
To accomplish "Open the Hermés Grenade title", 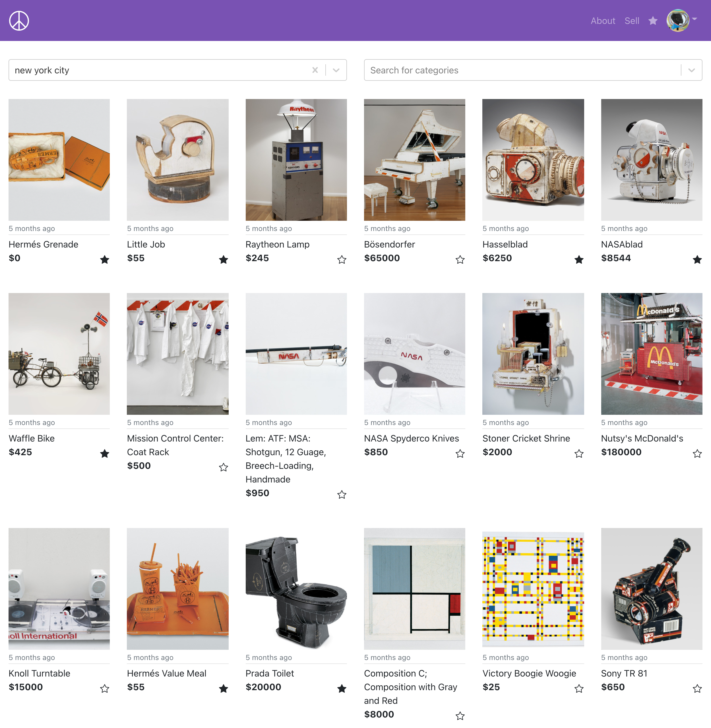I will 43,244.
